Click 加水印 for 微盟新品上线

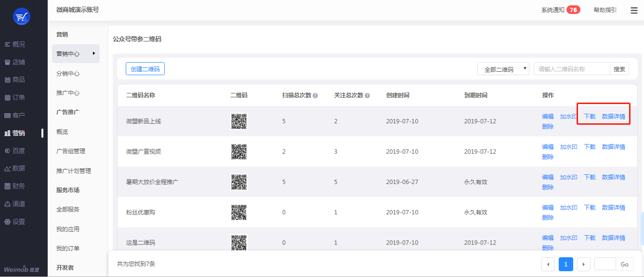pyautogui.click(x=568, y=117)
